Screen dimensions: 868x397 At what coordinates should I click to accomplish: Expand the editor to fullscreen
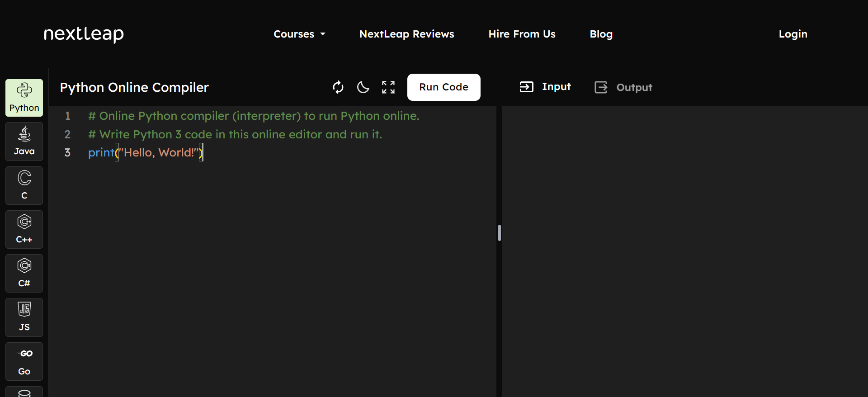(x=388, y=87)
